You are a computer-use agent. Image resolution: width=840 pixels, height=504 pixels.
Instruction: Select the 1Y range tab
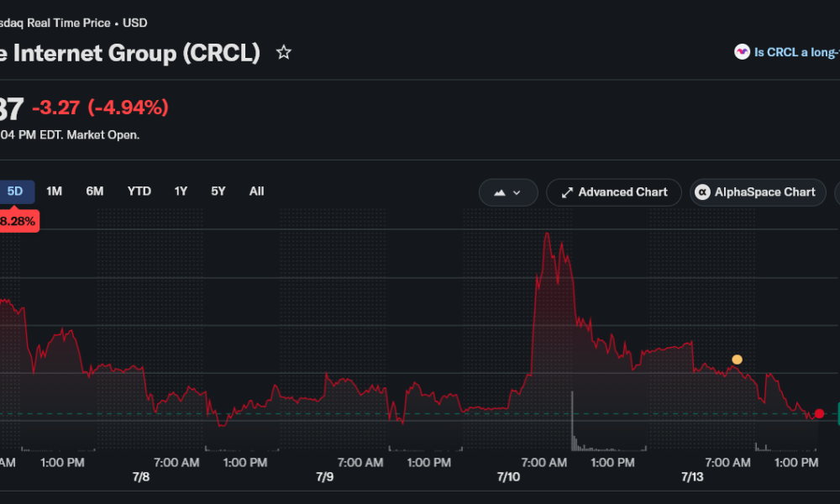[x=181, y=192]
